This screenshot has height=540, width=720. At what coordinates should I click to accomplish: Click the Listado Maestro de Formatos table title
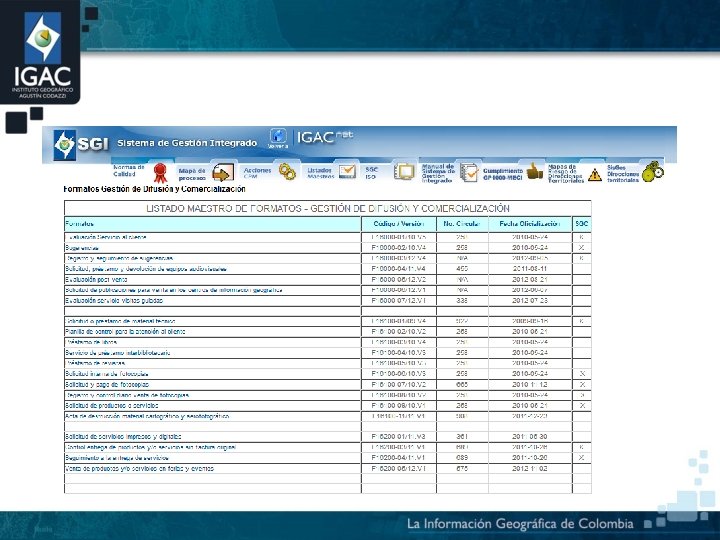(x=328, y=208)
